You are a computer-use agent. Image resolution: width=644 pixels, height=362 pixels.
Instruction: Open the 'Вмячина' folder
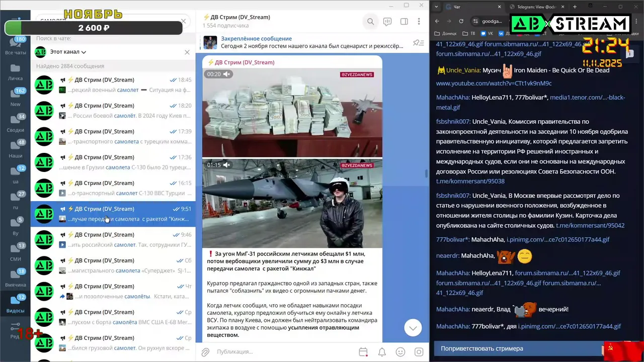coord(15,279)
